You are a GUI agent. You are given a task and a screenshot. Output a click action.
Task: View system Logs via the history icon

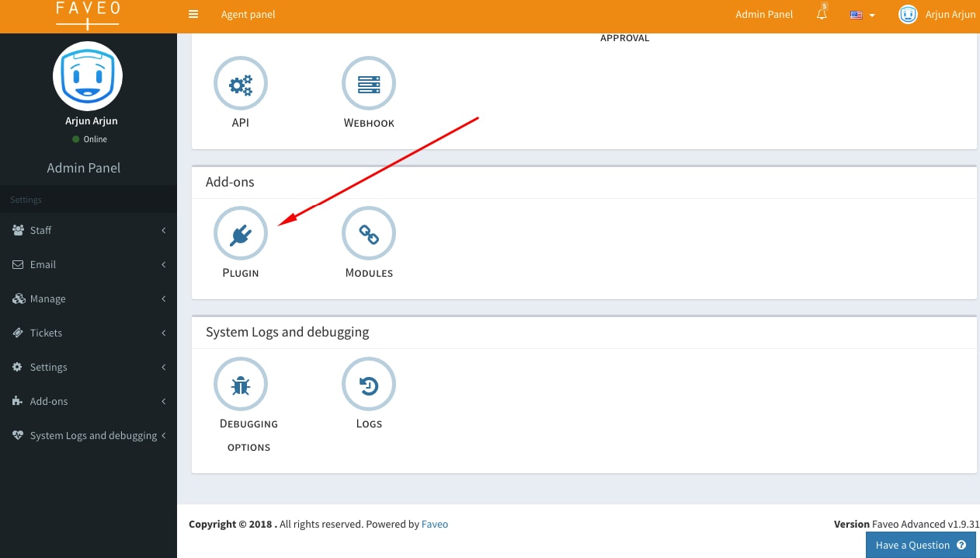369,384
